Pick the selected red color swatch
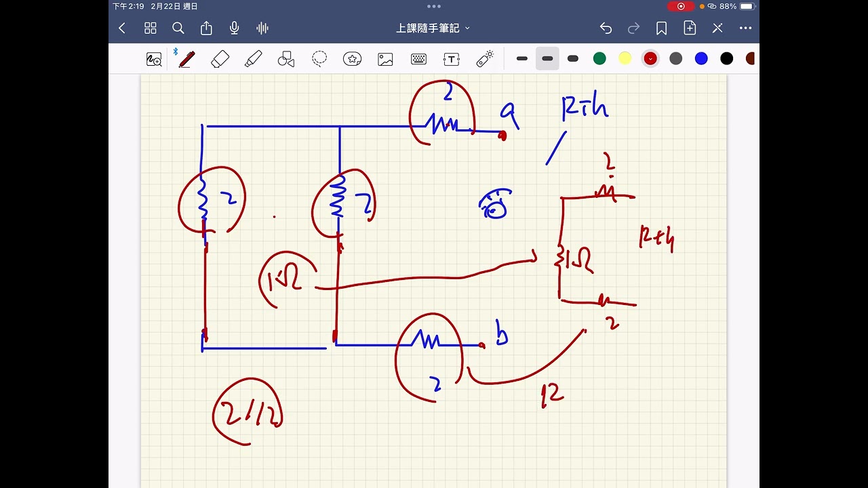This screenshot has width=868, height=488. (650, 59)
